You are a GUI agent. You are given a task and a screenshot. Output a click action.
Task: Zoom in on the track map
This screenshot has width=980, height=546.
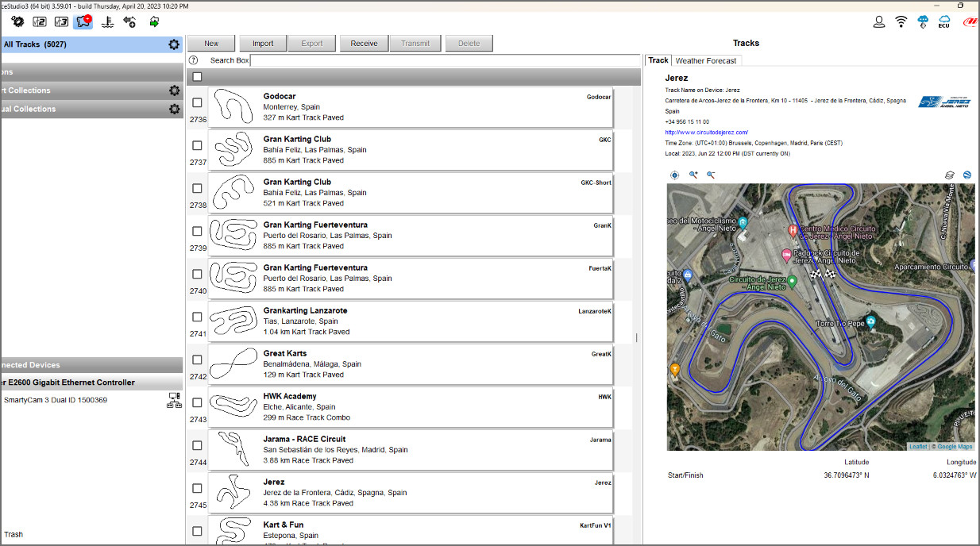(693, 175)
